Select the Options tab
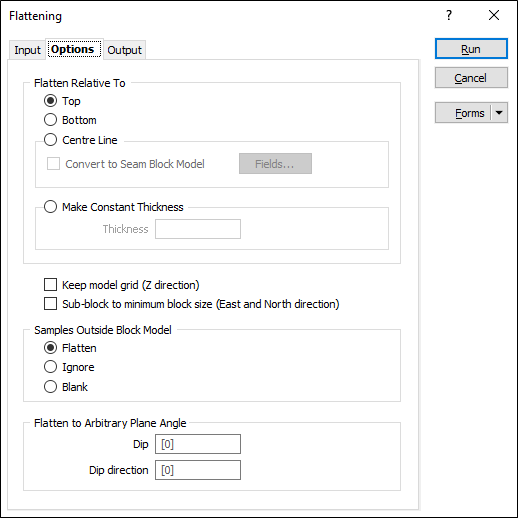This screenshot has height=518, width=518. pyautogui.click(x=74, y=49)
